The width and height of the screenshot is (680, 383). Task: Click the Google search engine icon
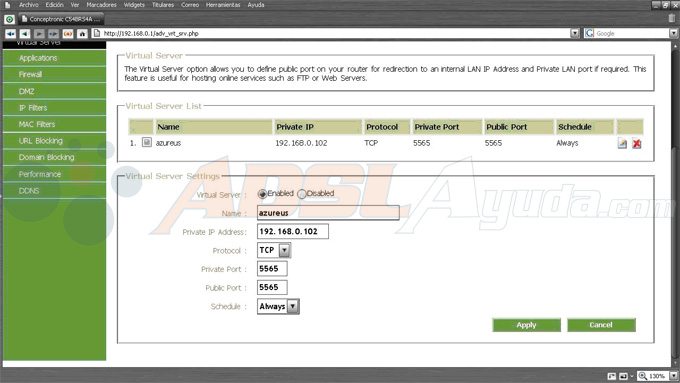[589, 33]
